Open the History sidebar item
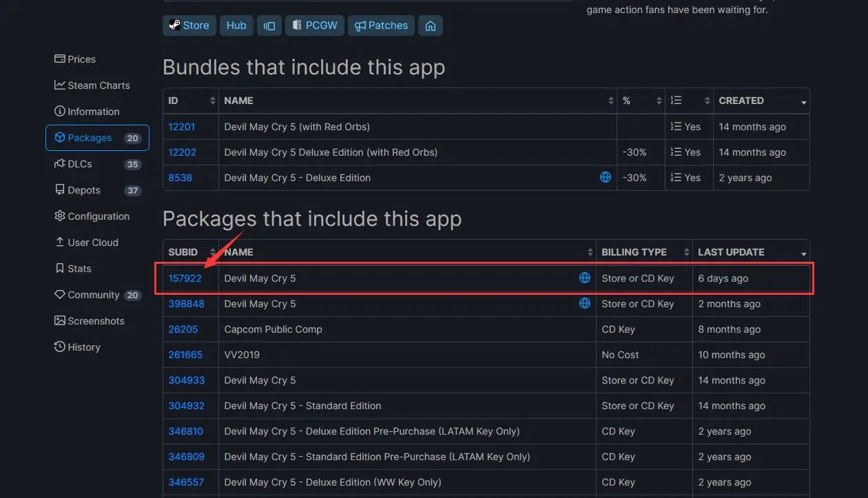Viewport: 868px width, 498px height. 83,347
